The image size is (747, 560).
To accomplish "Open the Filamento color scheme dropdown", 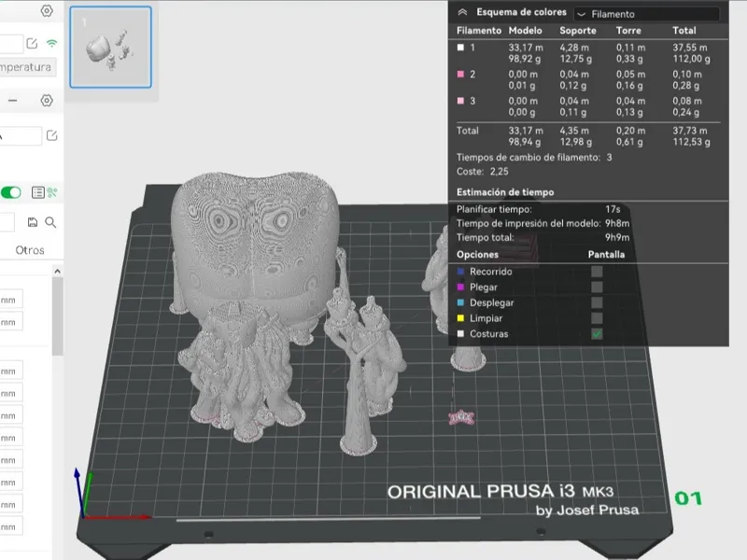I will 646,14.
